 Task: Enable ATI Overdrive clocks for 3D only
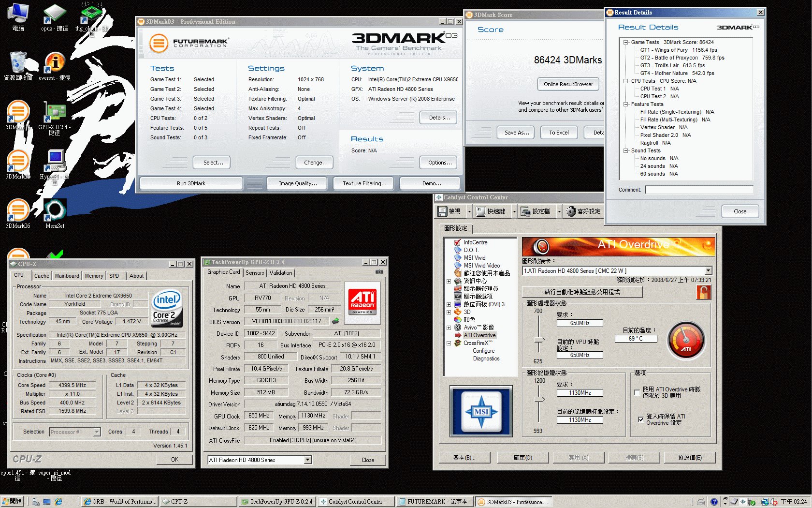point(637,392)
